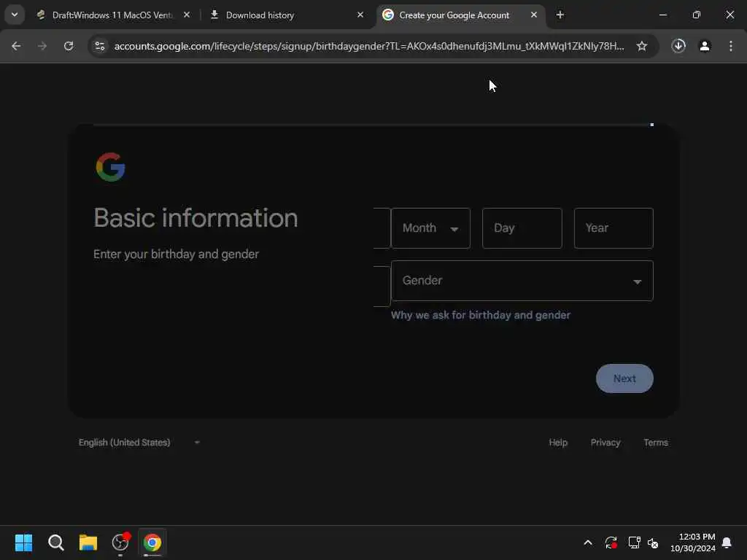747x560 pixels.
Task: Expand the Gender dropdown
Action: [522, 281]
